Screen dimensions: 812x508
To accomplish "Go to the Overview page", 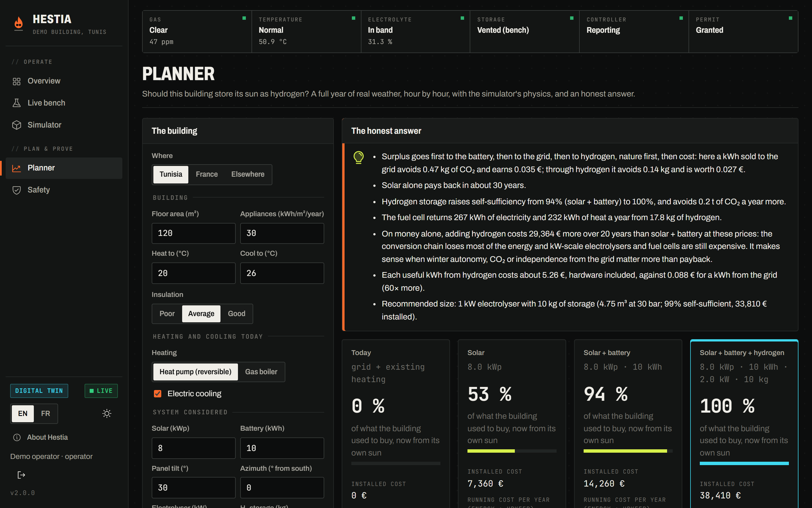I will 64,81.
